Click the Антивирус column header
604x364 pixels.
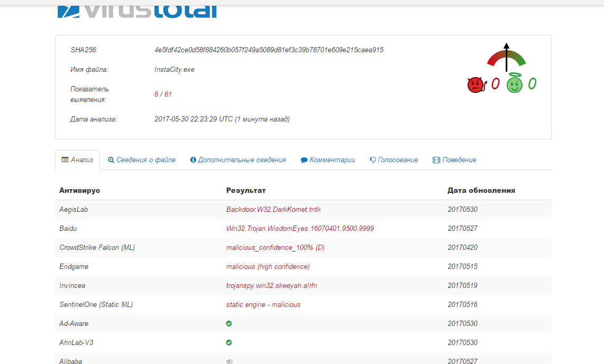pos(80,190)
